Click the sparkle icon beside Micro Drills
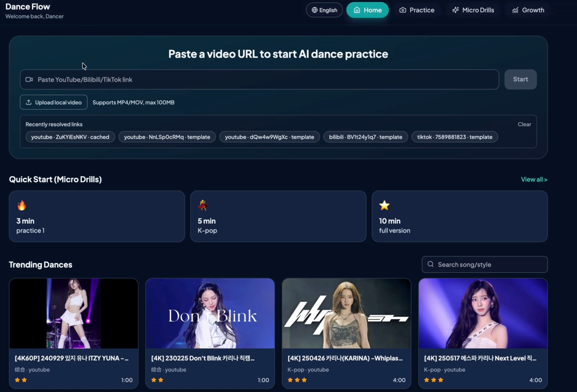The height and width of the screenshot is (392, 577). 455,10
